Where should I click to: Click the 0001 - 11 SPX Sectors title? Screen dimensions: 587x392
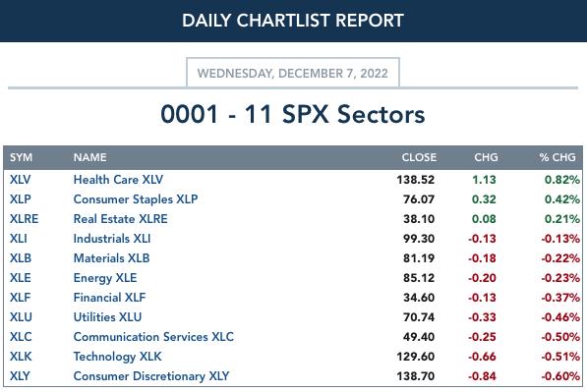coord(293,114)
